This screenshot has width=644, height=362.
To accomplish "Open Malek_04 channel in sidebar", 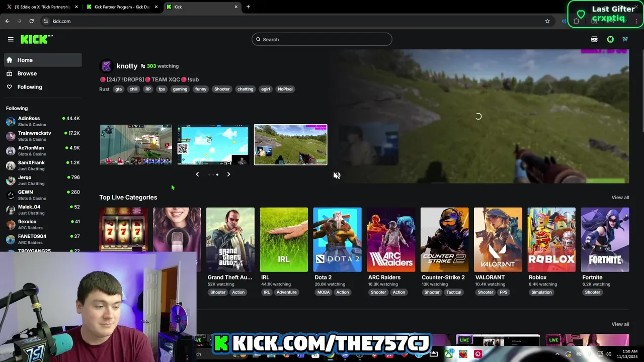I will [x=43, y=210].
